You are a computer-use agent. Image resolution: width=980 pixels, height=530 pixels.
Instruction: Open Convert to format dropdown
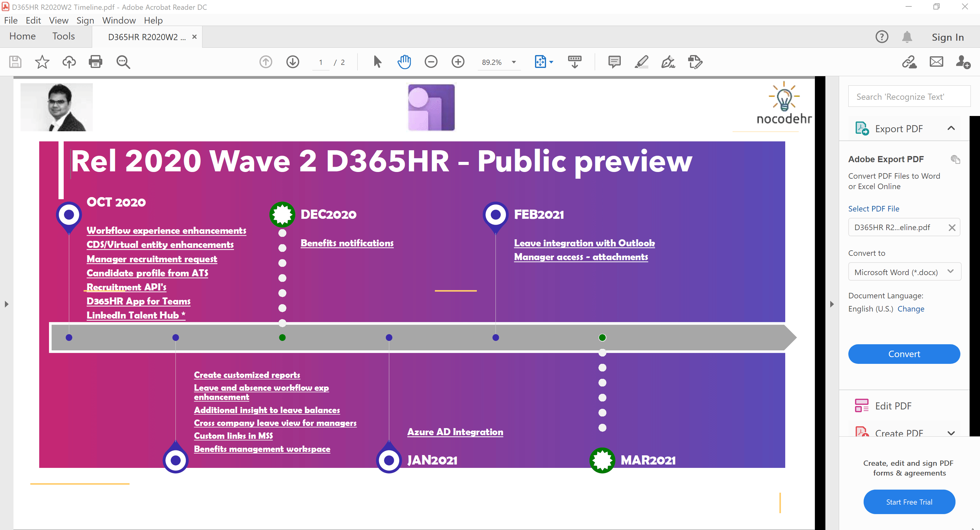coord(905,272)
